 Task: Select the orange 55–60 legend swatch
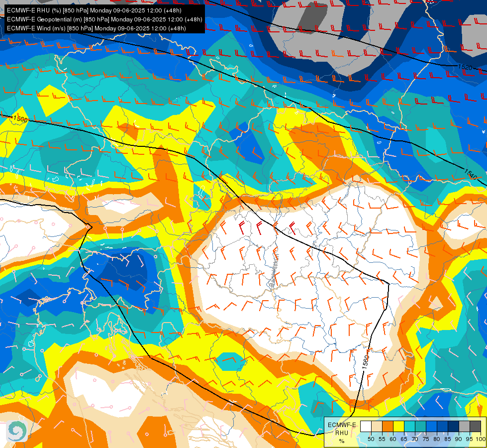(x=388, y=426)
